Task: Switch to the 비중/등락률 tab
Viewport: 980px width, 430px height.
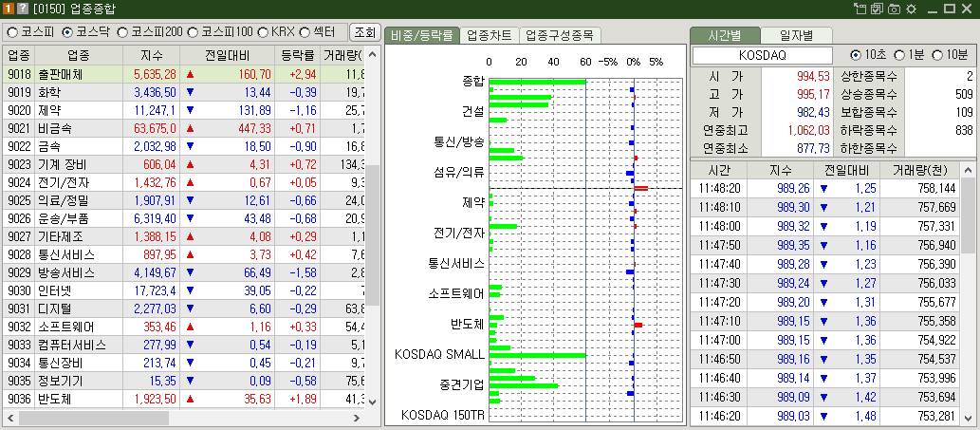Action: click(x=422, y=36)
